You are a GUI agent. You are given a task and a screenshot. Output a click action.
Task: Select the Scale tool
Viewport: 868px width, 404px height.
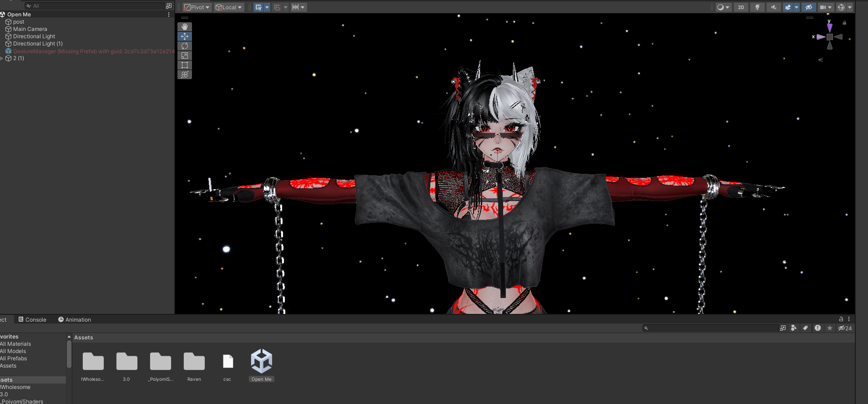[x=185, y=56]
